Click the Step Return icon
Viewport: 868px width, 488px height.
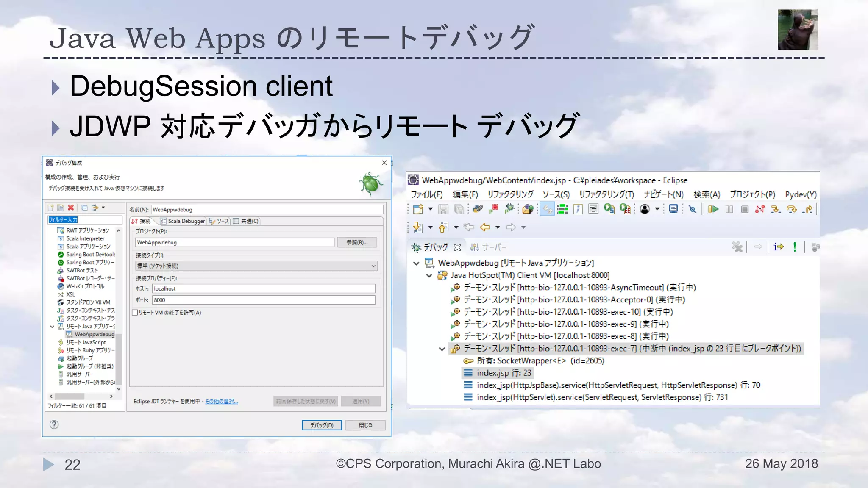[x=807, y=209]
